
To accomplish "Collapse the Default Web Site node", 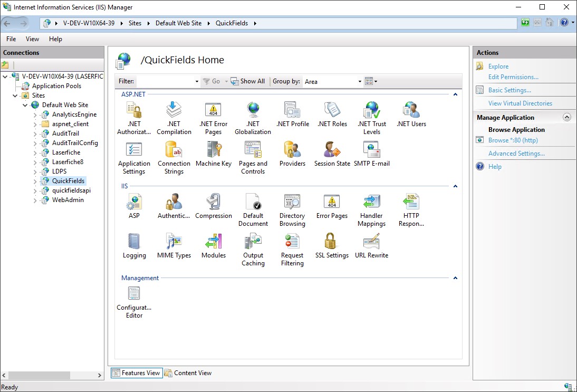I will tap(25, 105).
